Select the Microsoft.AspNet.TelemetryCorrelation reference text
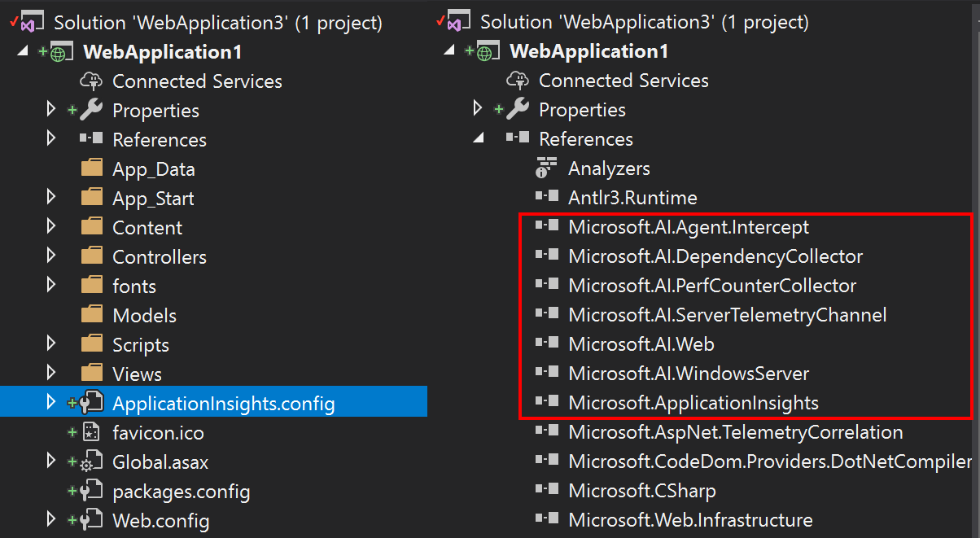The image size is (980, 538). pyautogui.click(x=736, y=432)
